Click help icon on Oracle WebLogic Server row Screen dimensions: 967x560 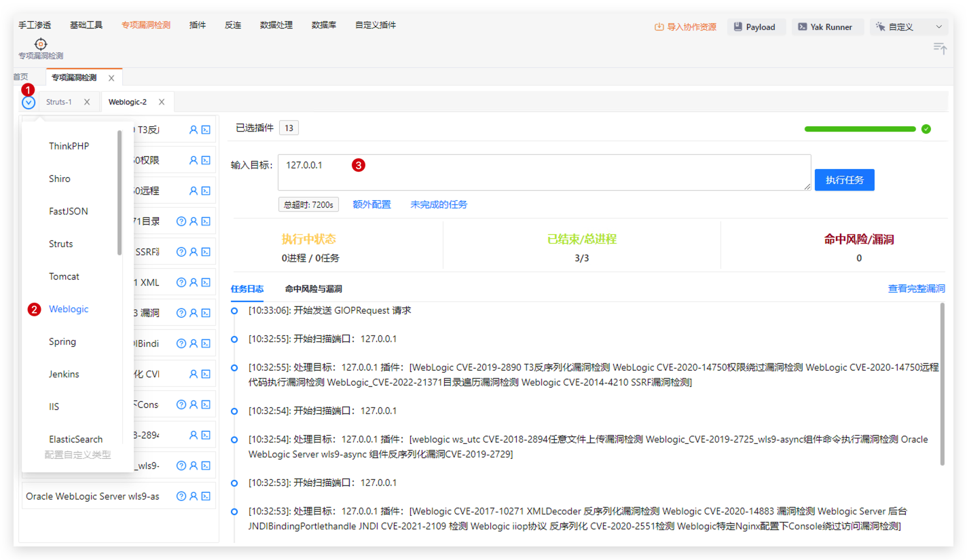pyautogui.click(x=181, y=496)
